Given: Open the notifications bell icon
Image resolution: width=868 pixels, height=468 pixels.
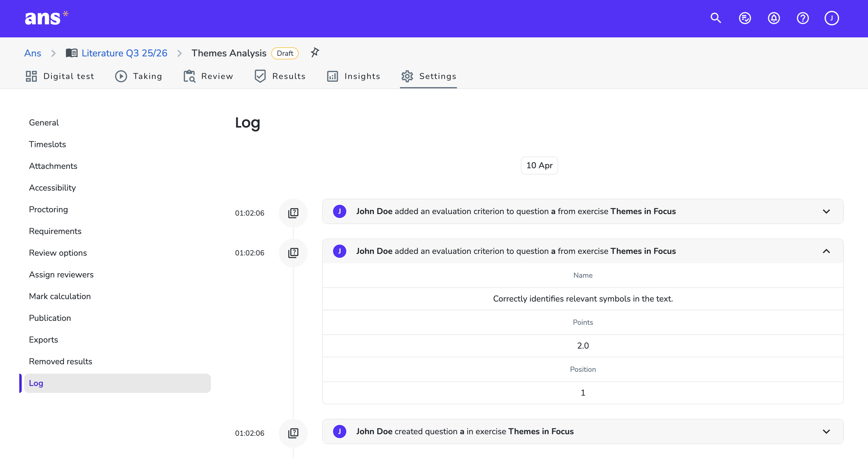Looking at the screenshot, I should pos(774,18).
